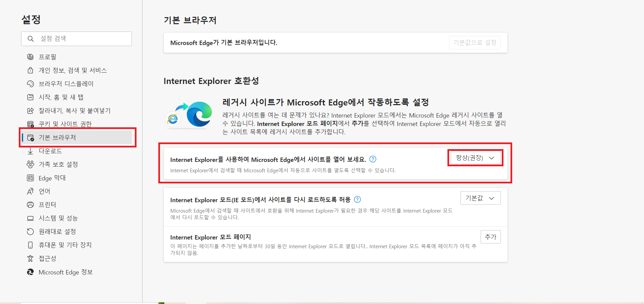
Task: Click the 기본값으로 설정 button
Action: coord(475,43)
